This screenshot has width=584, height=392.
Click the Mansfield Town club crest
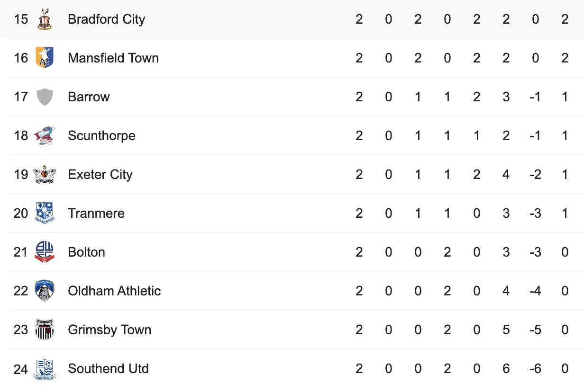(x=45, y=58)
